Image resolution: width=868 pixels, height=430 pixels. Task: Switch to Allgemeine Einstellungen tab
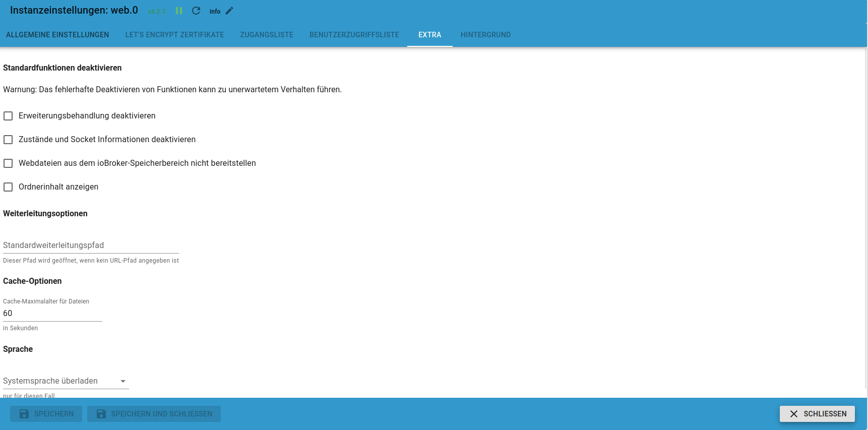(x=57, y=35)
